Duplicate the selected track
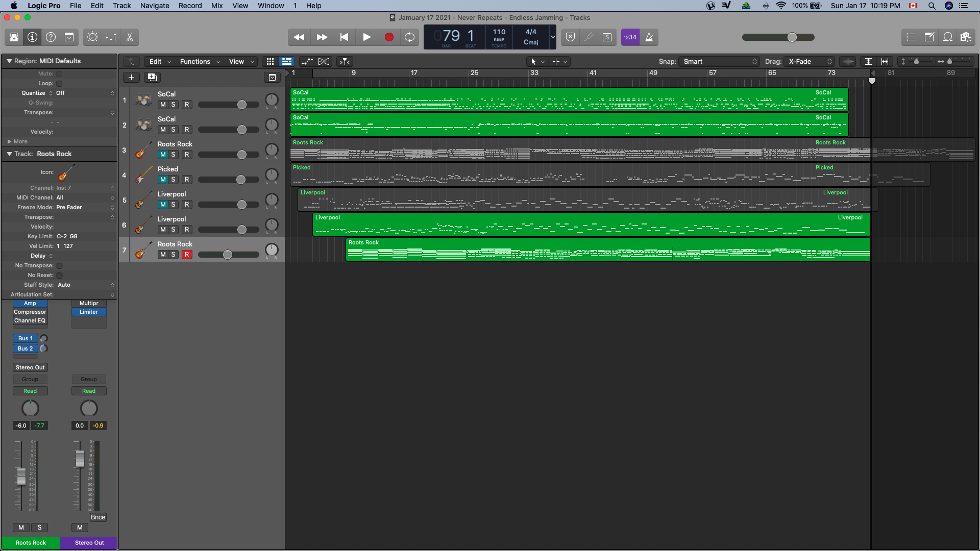The width and height of the screenshot is (980, 551). click(152, 77)
